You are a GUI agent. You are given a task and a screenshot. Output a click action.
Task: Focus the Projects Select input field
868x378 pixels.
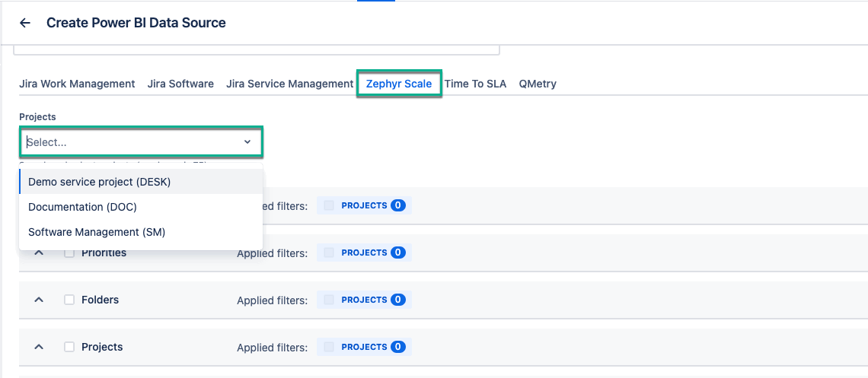tap(129, 142)
